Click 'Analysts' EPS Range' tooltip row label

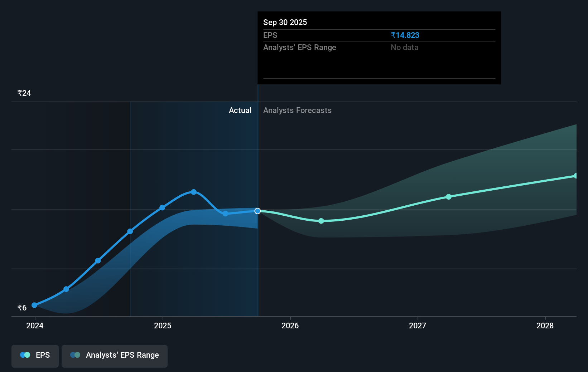point(300,47)
